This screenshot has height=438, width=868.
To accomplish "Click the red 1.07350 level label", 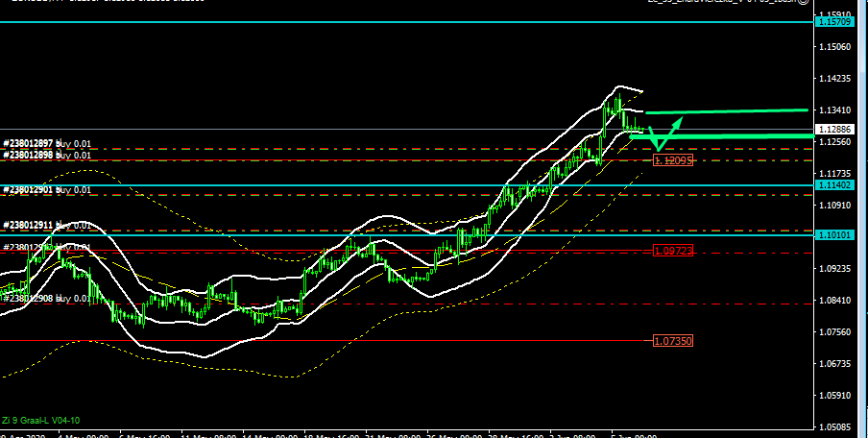I will click(672, 341).
